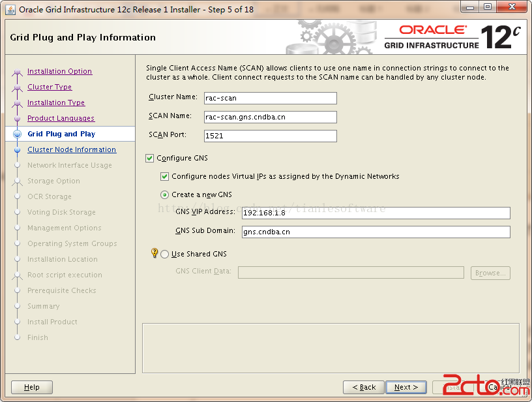Viewport: 532px width, 402px height.
Task: Select the Use Shared GNS radio button
Action: click(x=164, y=255)
